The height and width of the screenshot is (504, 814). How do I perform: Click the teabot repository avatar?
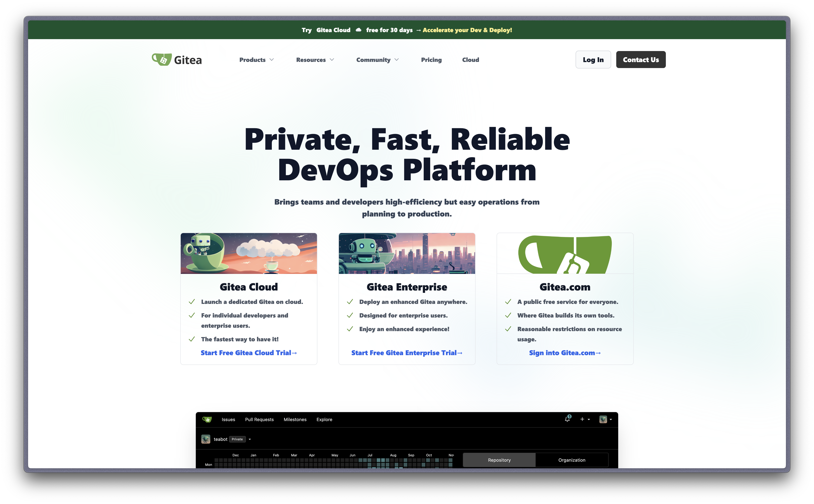pyautogui.click(x=205, y=439)
